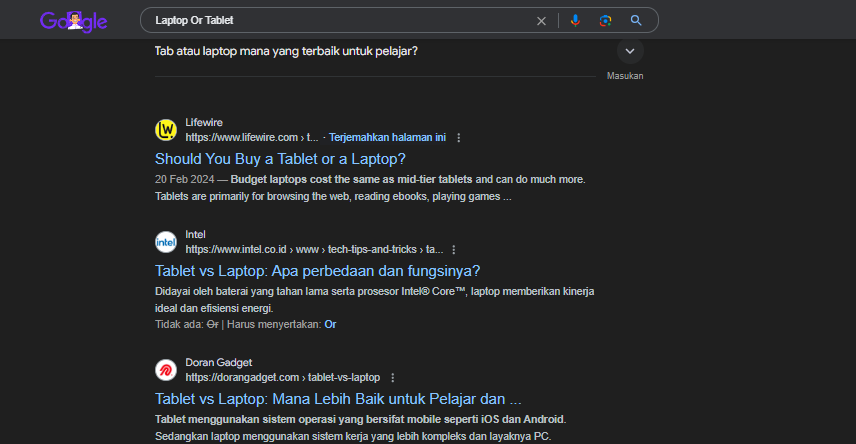Open the question text Tab atau laptop mana yang terbaik
This screenshot has height=444, width=856.
286,51
